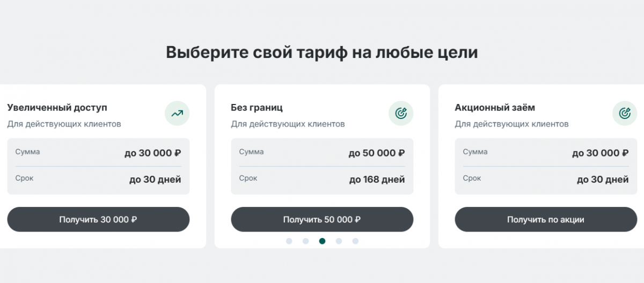
Task: Click the target icon on Без границ card
Action: [401, 113]
